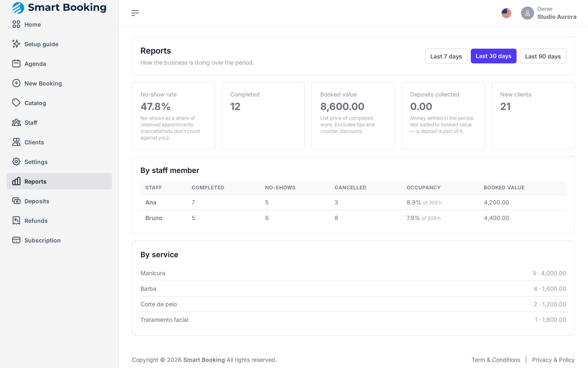Click the New Booking plus icon
The height and width of the screenshot is (368, 588).
(16, 83)
